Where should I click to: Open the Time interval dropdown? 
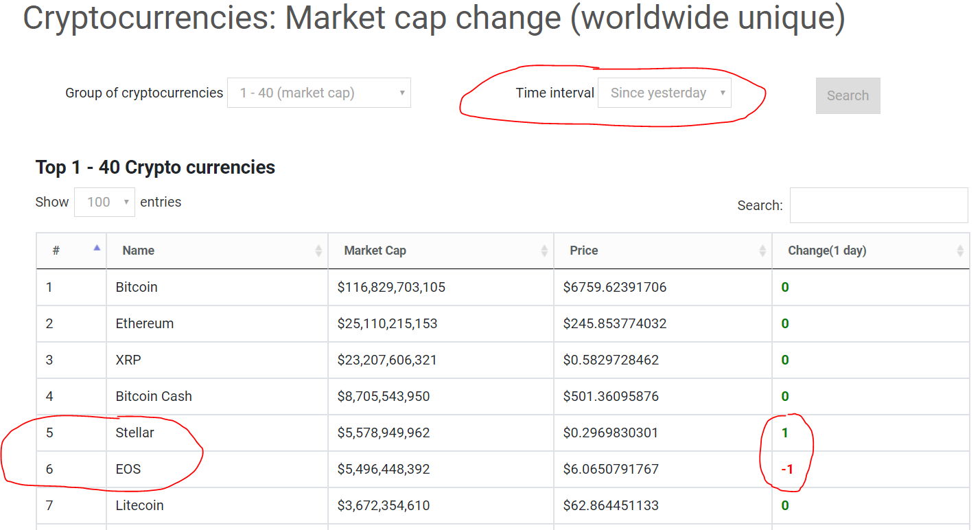[664, 93]
